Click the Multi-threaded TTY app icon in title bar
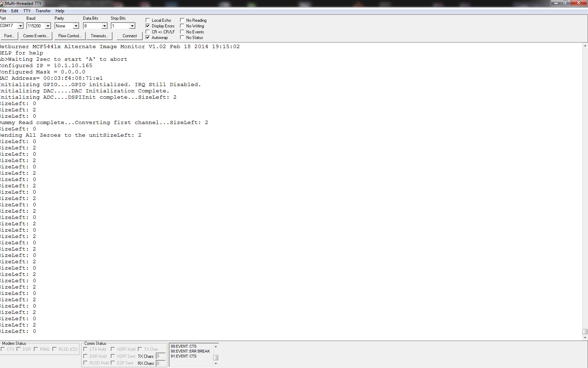 click(1, 3)
